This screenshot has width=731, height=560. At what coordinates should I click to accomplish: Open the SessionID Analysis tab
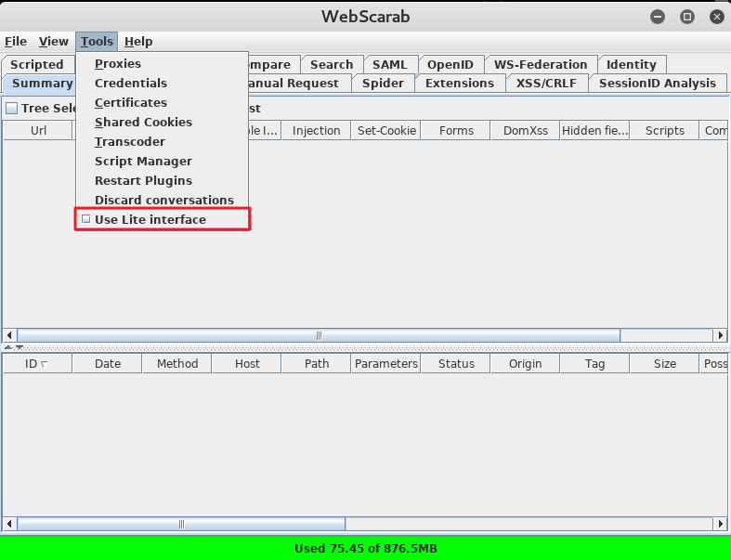658,84
